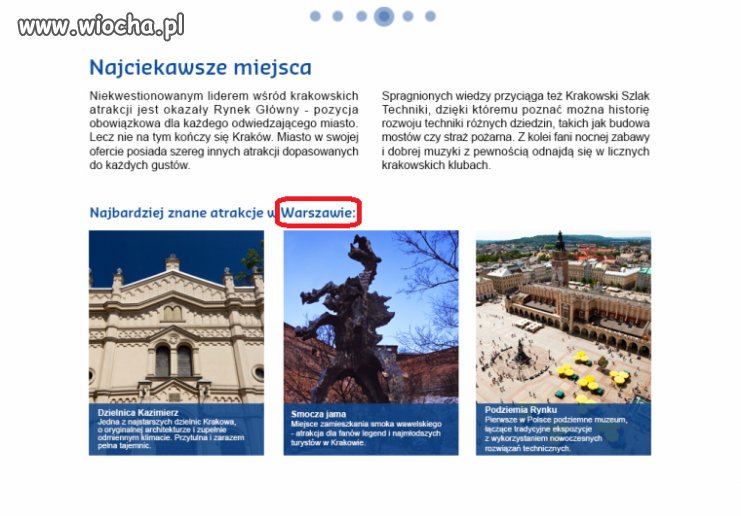Click description 'Pierwsze w Polsce podziemne muzeum'
Viewport: 741px width, 516px height.
(x=556, y=434)
